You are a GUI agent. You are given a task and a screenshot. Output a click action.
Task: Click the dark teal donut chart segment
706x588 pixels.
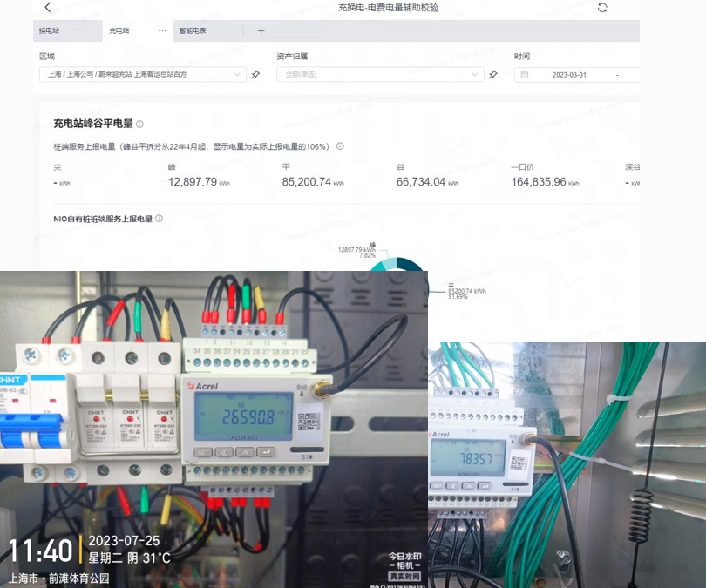(x=412, y=264)
